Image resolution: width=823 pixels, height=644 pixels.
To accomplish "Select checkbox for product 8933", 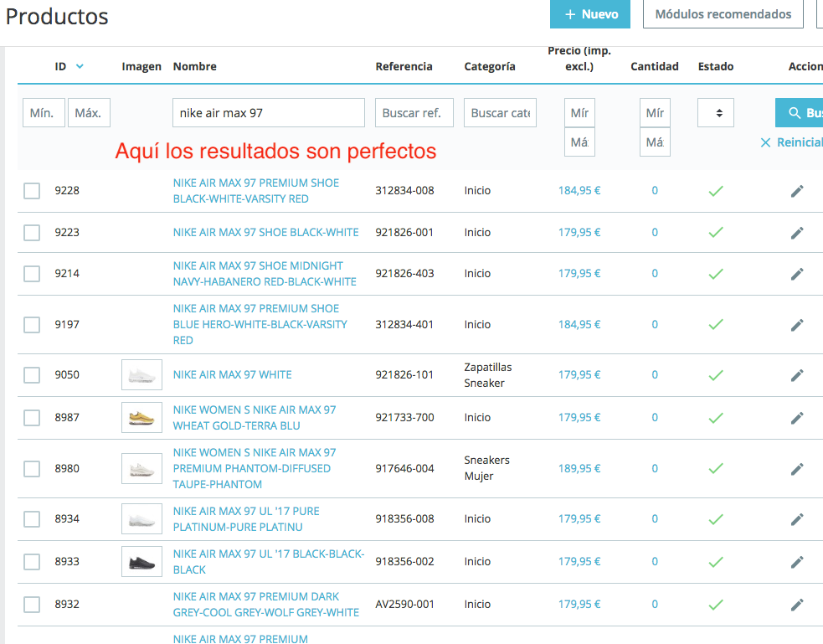I will point(32,562).
